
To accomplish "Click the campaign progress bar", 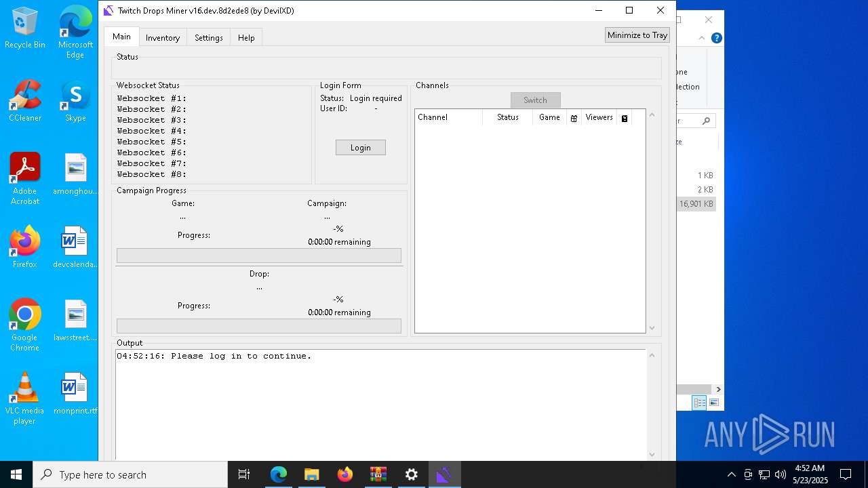I will point(259,256).
